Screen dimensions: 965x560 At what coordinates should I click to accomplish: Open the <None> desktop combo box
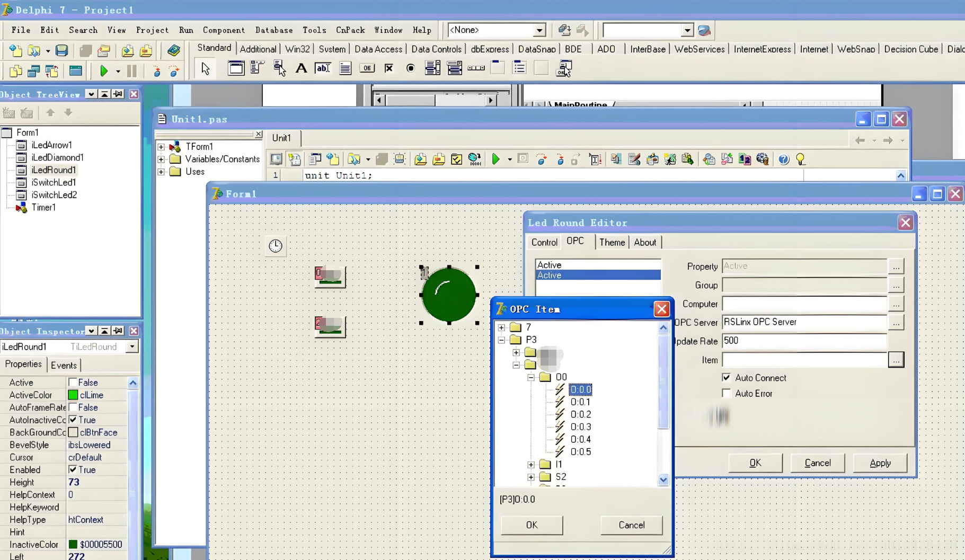[x=539, y=30]
